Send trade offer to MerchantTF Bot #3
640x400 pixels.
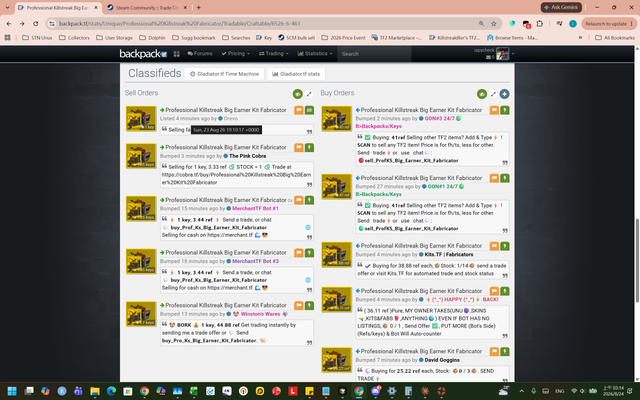pos(309,253)
